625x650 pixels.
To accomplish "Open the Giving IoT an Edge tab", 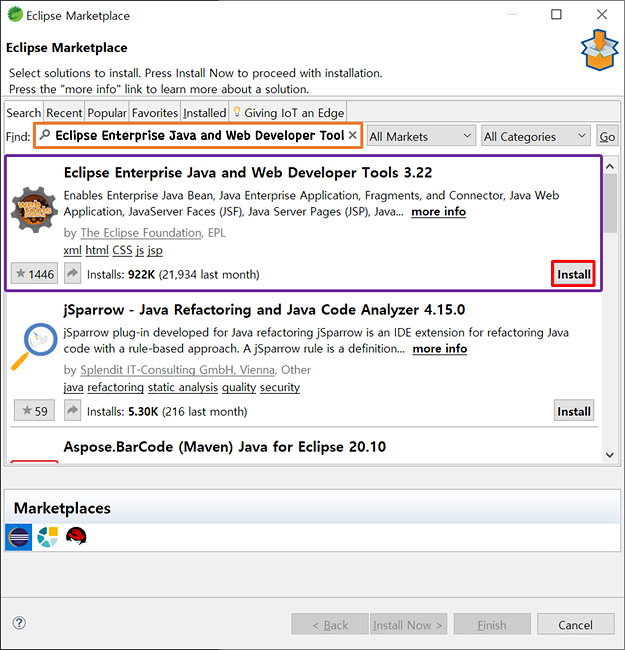I will point(288,113).
